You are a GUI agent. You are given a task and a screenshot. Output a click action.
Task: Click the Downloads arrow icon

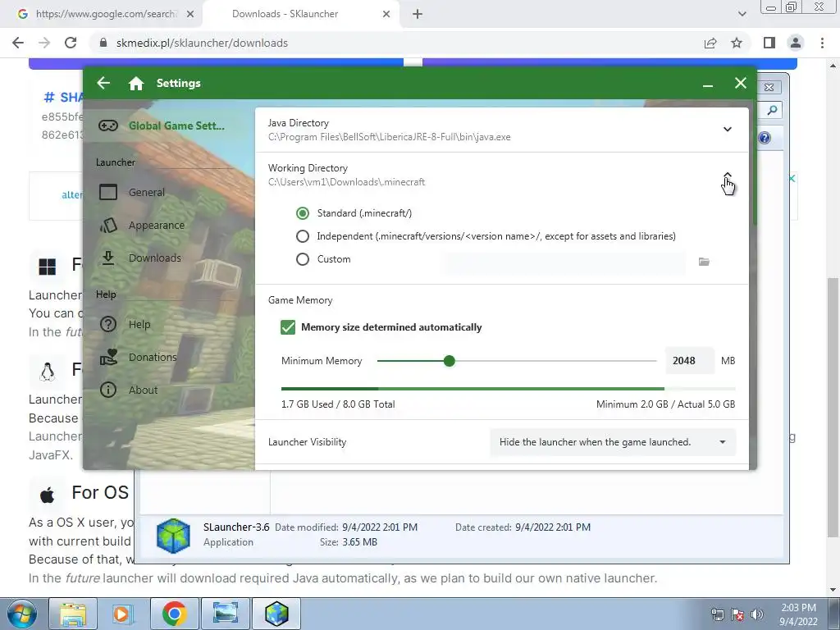[x=108, y=258]
